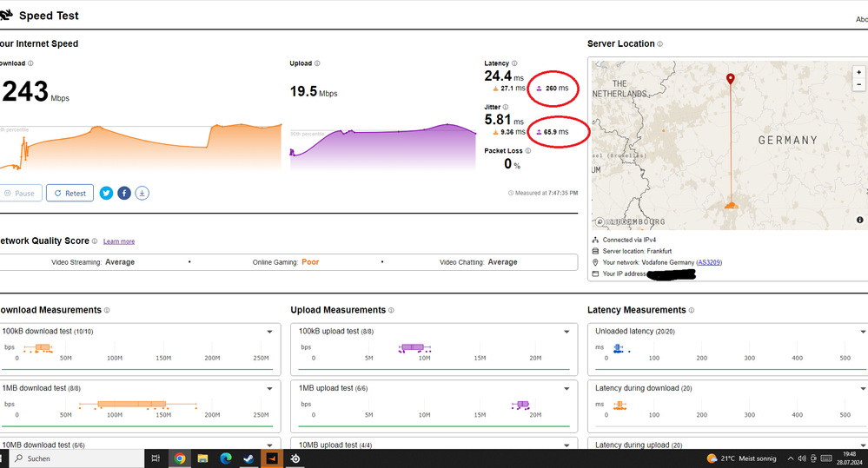Expand the Latency during upload row
868x468 pixels.
pyautogui.click(x=863, y=445)
